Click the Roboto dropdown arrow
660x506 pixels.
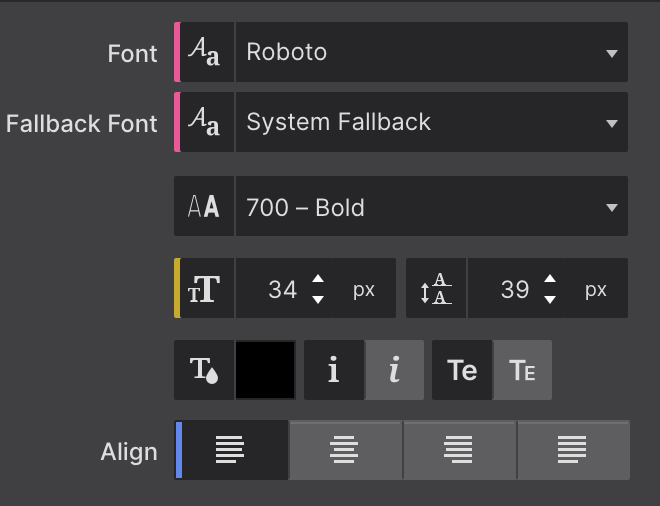pos(612,53)
